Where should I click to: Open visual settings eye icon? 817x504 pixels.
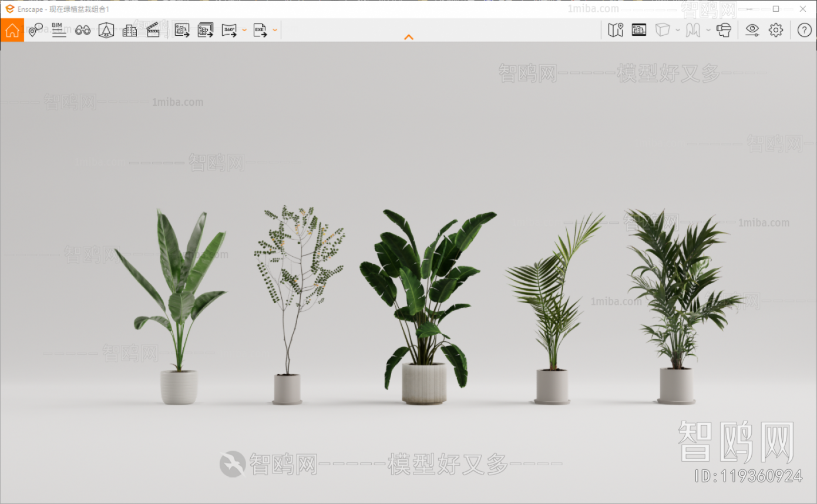[x=752, y=30]
